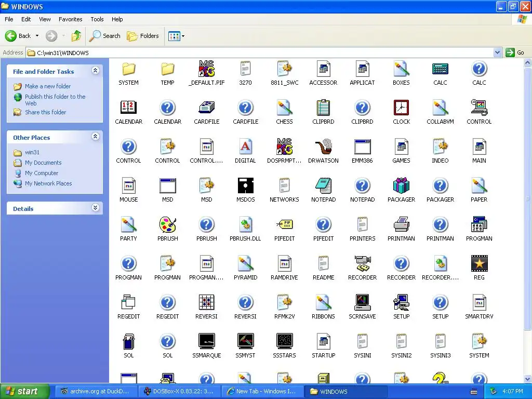Open the File menu
The image size is (532, 399).
9,19
